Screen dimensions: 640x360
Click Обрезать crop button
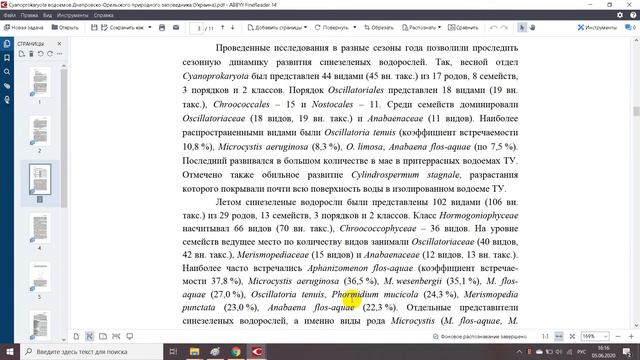point(379,27)
